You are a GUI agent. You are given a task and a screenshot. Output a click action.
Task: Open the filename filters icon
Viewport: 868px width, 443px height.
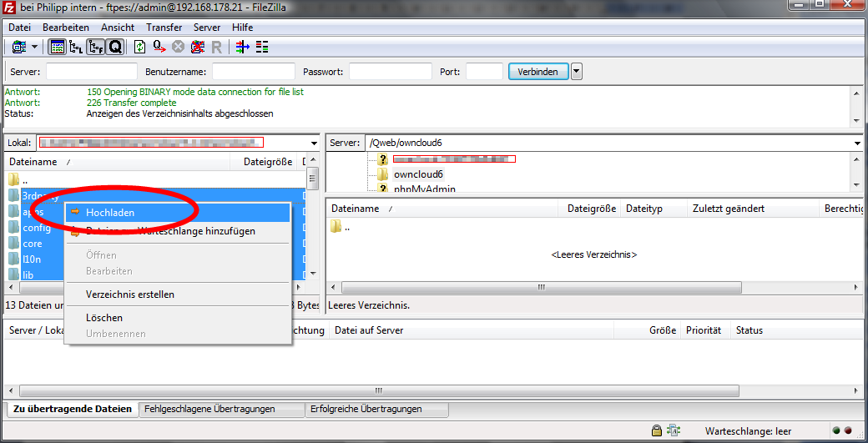242,47
